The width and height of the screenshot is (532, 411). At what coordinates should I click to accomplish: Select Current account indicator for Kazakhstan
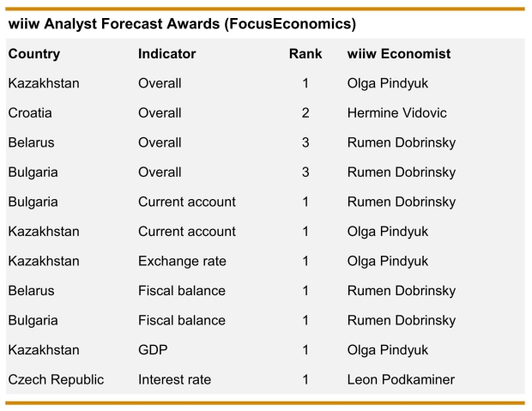(x=187, y=232)
